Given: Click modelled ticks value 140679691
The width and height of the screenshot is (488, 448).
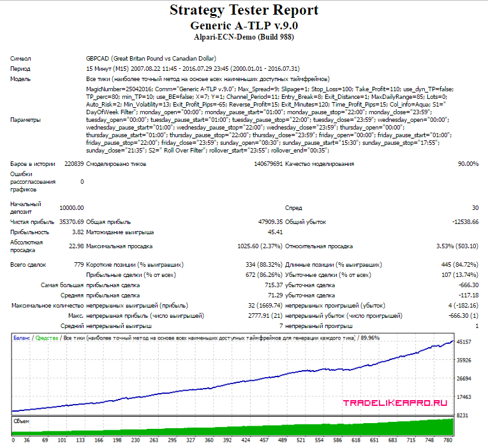Looking at the screenshot, I should (x=268, y=164).
